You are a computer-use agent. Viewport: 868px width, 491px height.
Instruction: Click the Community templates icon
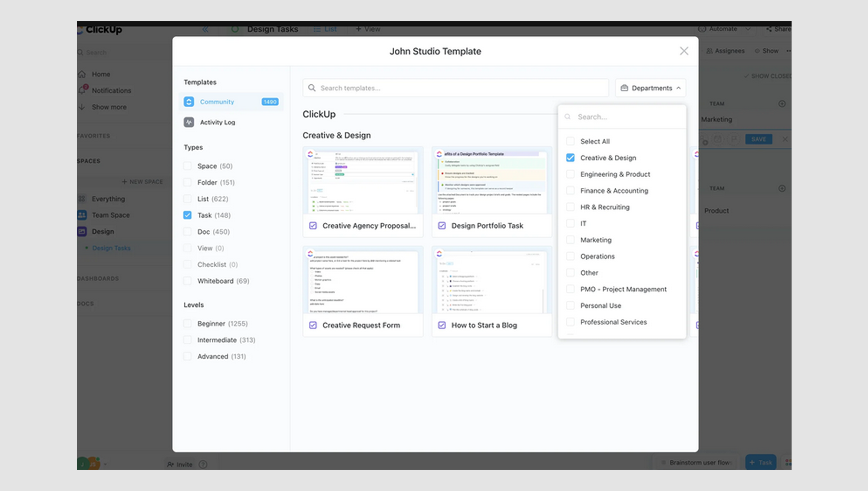tap(189, 102)
